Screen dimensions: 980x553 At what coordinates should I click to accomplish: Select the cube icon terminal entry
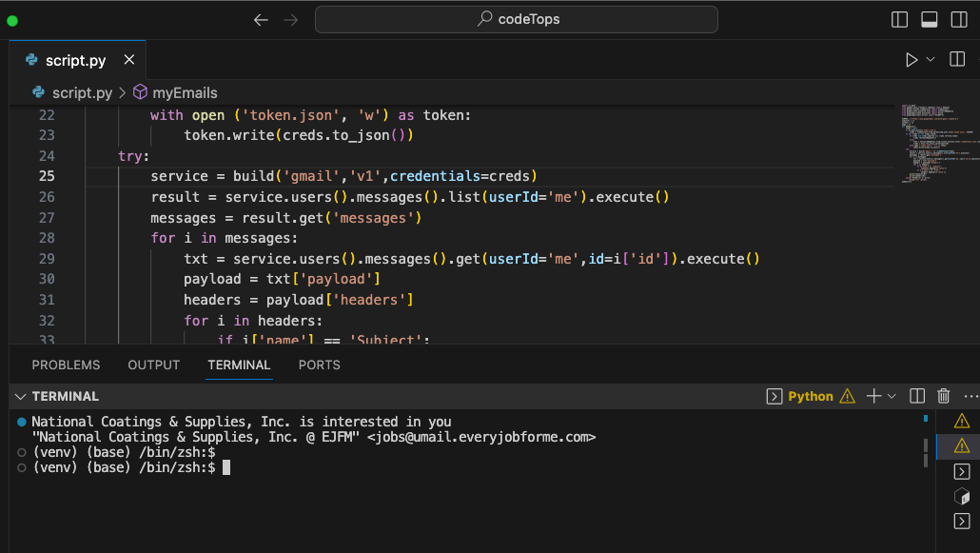[x=962, y=497]
